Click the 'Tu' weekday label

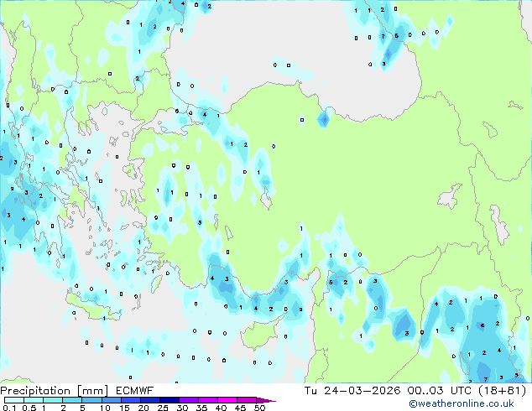click(x=310, y=391)
